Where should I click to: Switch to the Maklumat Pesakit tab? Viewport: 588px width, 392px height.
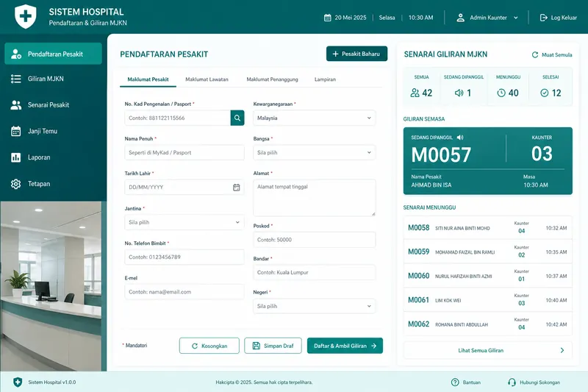point(148,79)
